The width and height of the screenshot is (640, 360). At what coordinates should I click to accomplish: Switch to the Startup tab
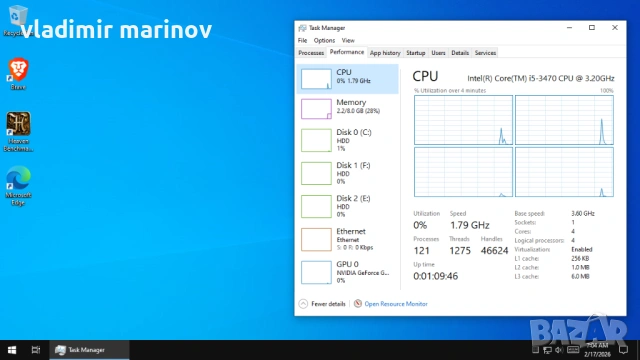tap(416, 53)
